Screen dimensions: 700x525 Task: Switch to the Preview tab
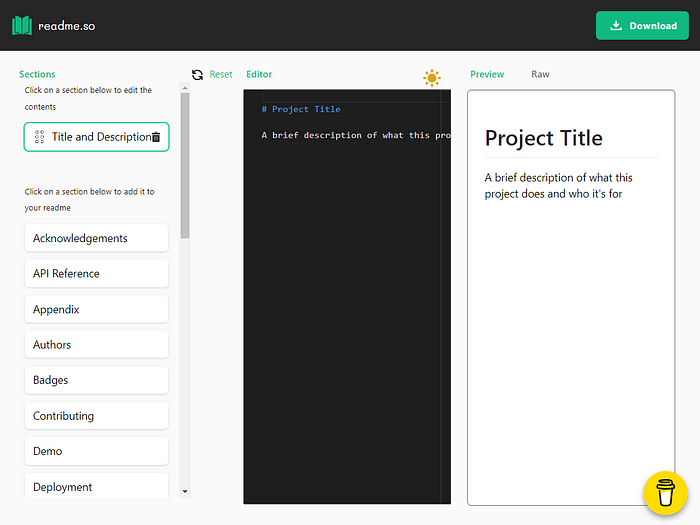coord(487,74)
